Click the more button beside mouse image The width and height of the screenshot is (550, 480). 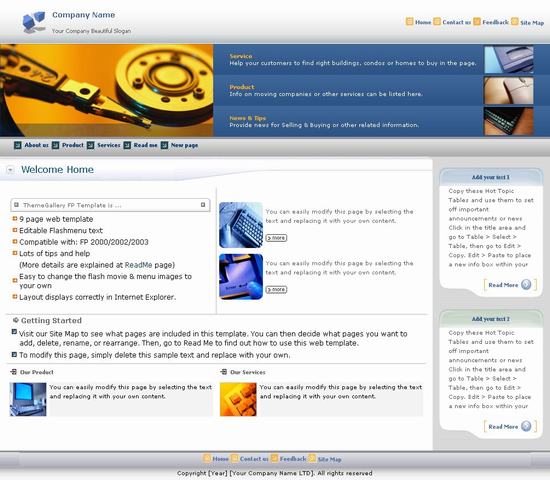coord(276,289)
